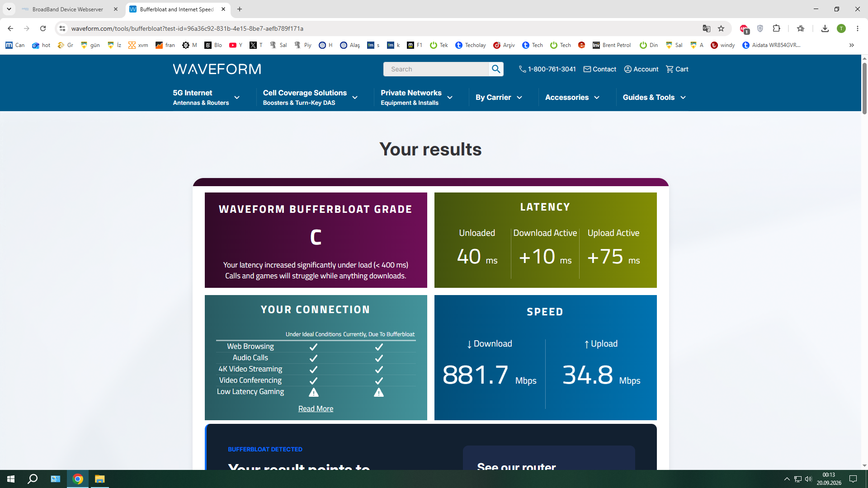The height and width of the screenshot is (488, 868).
Task: Open a new browser tab
Action: click(x=240, y=9)
